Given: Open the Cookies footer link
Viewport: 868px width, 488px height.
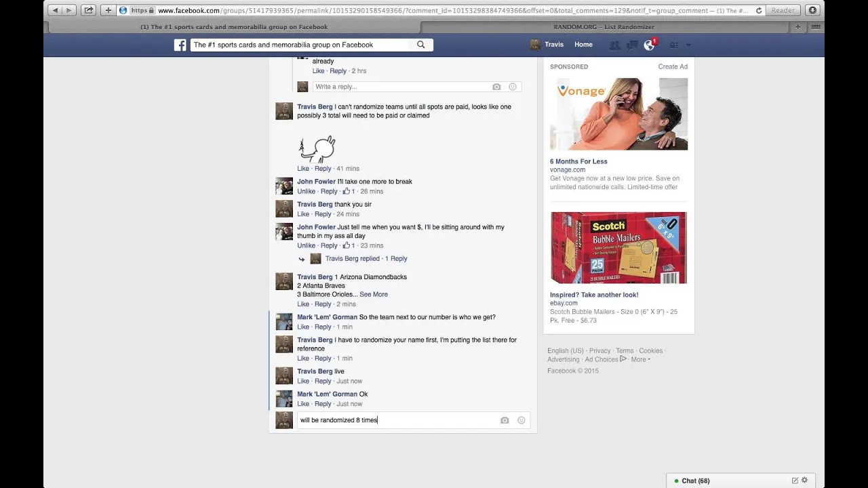Looking at the screenshot, I should 650,351.
